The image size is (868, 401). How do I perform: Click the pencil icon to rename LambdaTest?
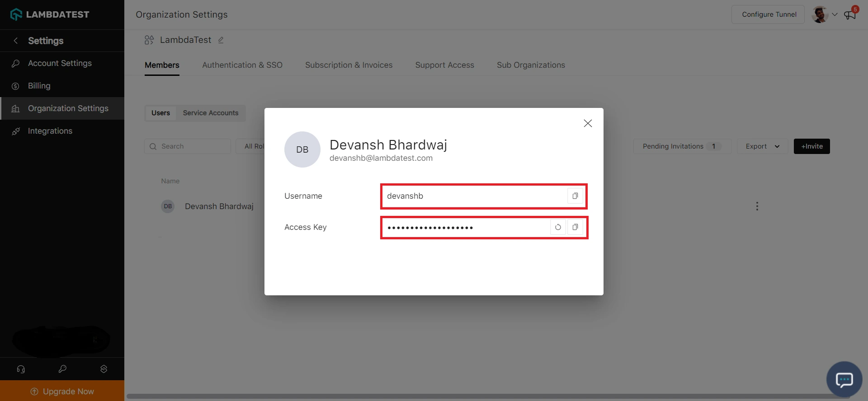coord(221,40)
